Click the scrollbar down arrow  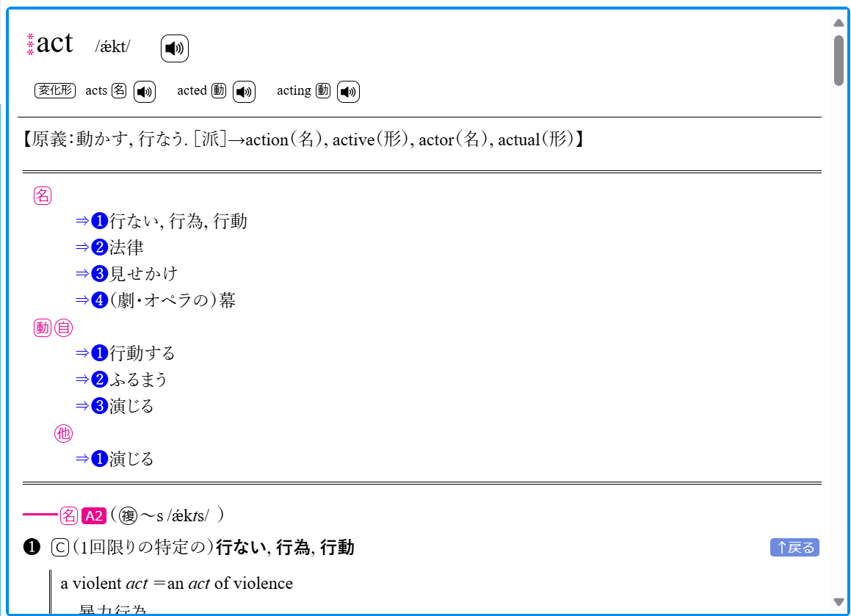839,601
